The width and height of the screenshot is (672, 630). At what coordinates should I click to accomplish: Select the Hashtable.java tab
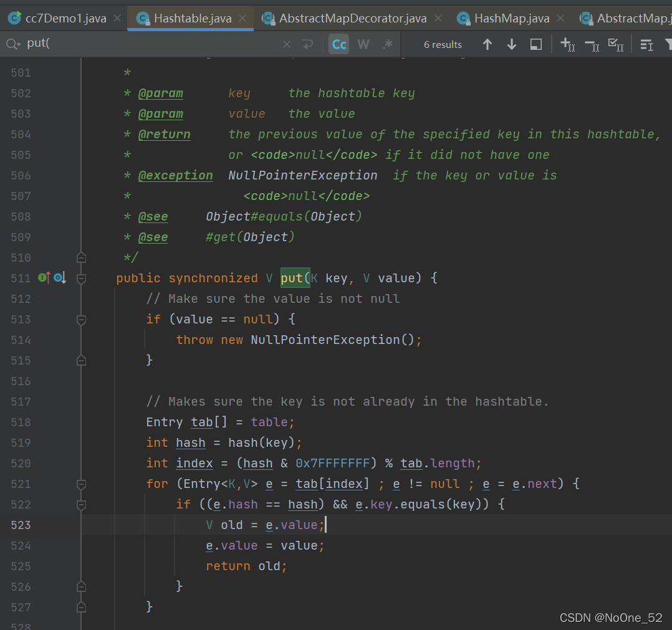191,19
